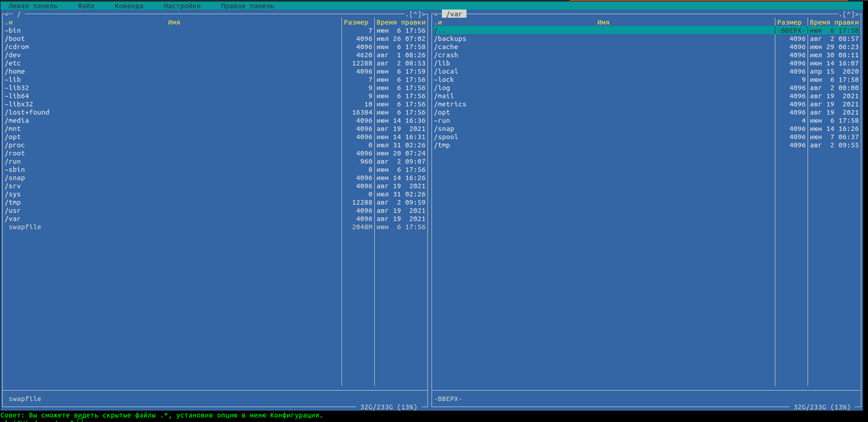Toggle hidden files dot in left panel
Image resolution: width=868 pixels, height=422 pixels.
click(408, 14)
